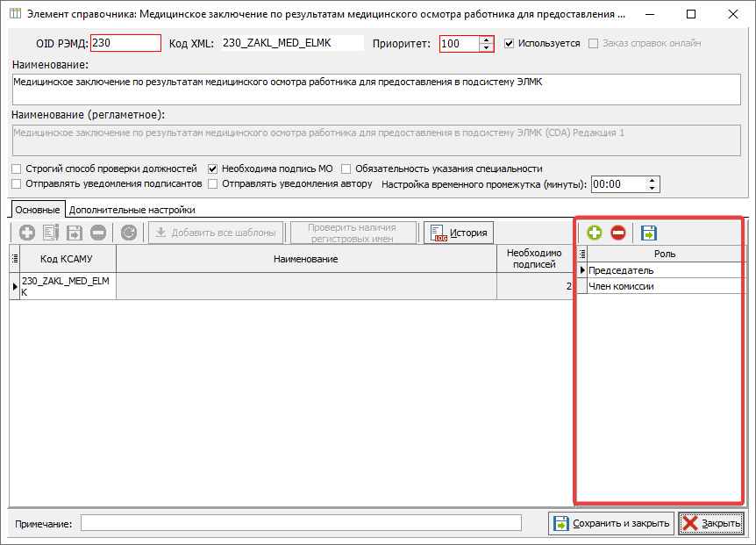This screenshot has height=545, width=756.
Task: Click the grayed save icon in left toolbar
Action: click(x=75, y=233)
